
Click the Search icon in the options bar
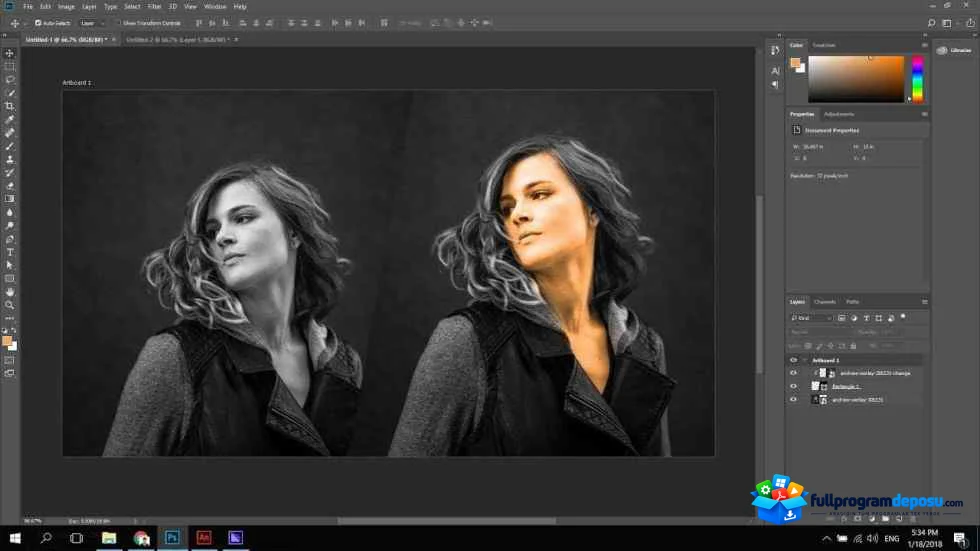931,23
